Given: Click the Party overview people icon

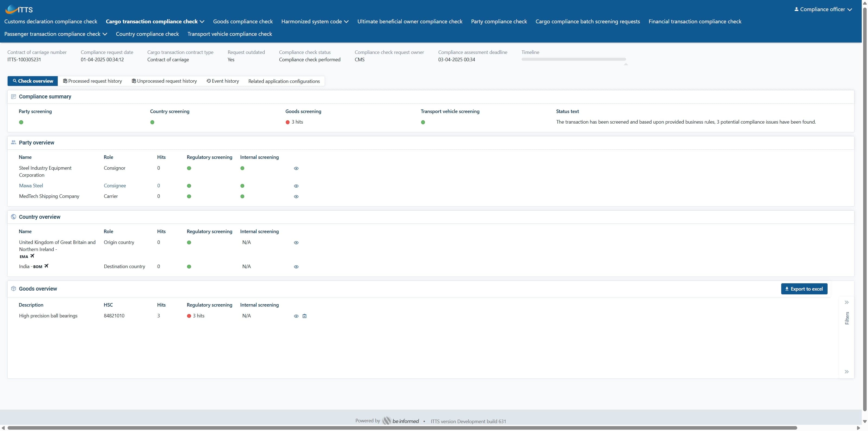Looking at the screenshot, I should point(14,142).
